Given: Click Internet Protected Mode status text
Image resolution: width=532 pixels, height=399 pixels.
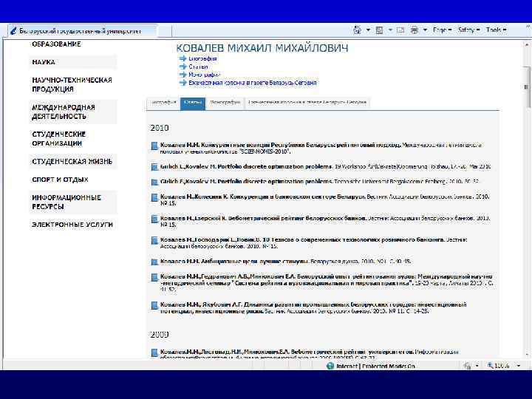Looking at the screenshot, I should (376, 366).
